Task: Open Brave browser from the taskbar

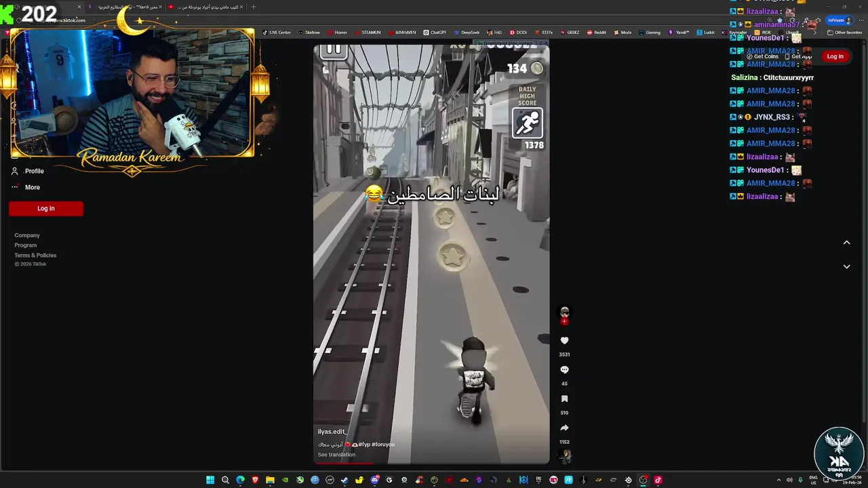Action: tap(255, 480)
